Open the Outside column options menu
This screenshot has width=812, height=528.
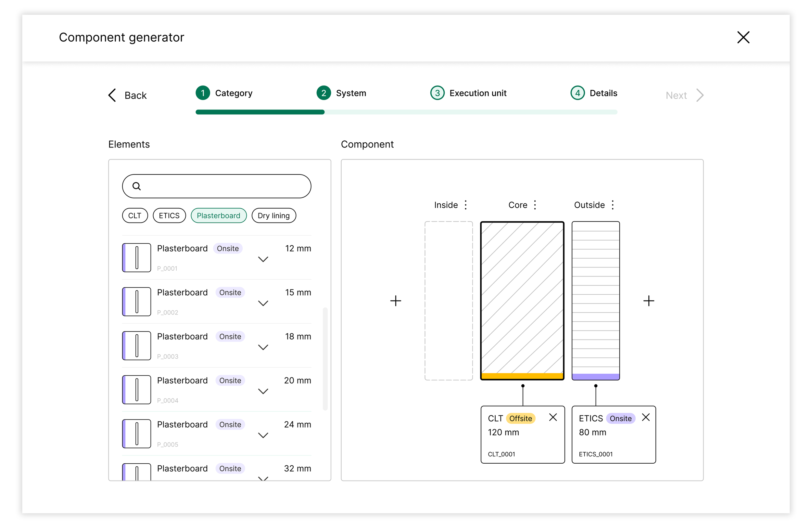(x=613, y=205)
